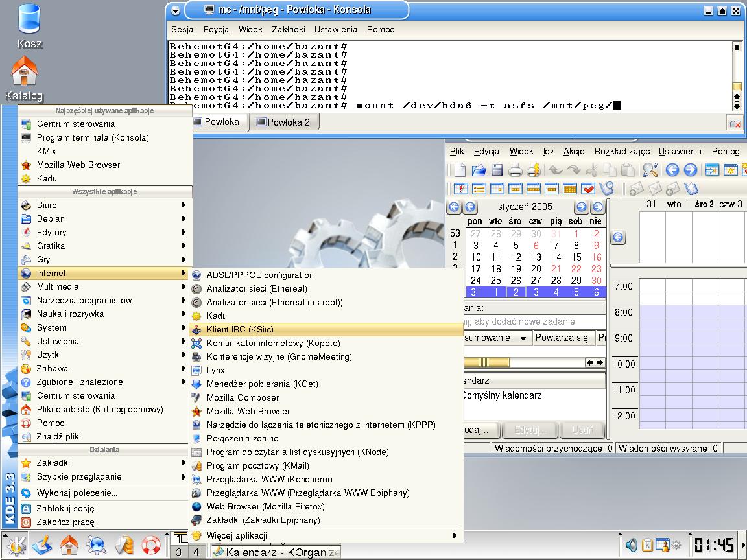Click the KDE K menu button in the panel
747x560 pixels.
click(x=16, y=544)
